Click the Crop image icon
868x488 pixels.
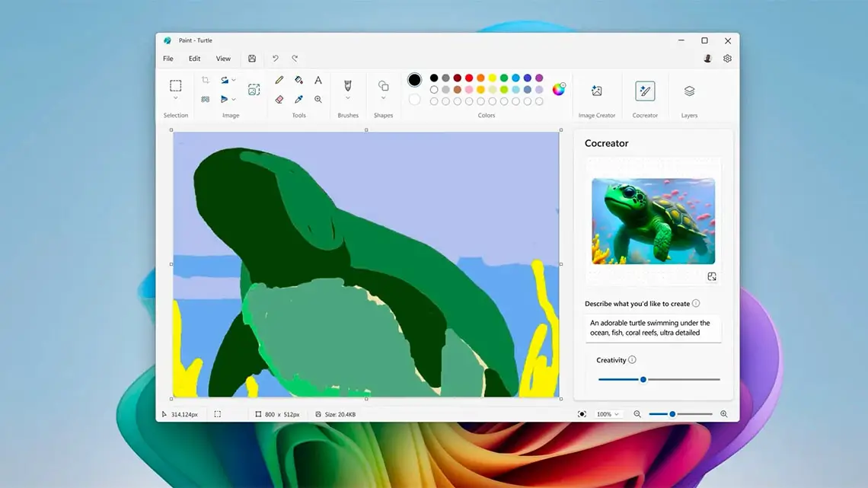click(x=206, y=80)
